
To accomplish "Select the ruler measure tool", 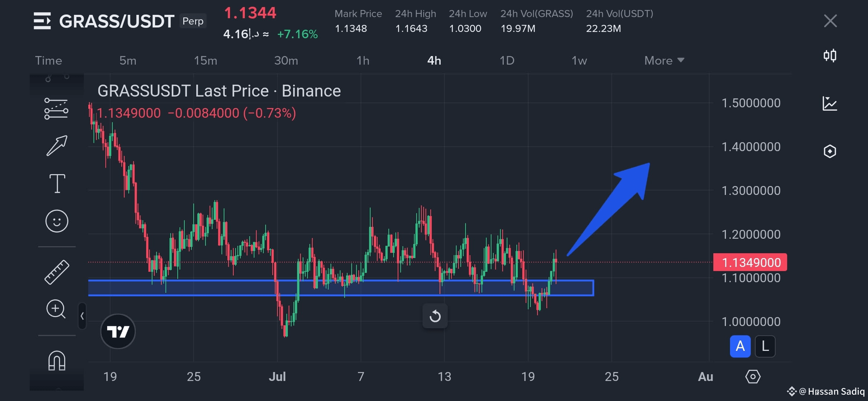I will tap(57, 272).
